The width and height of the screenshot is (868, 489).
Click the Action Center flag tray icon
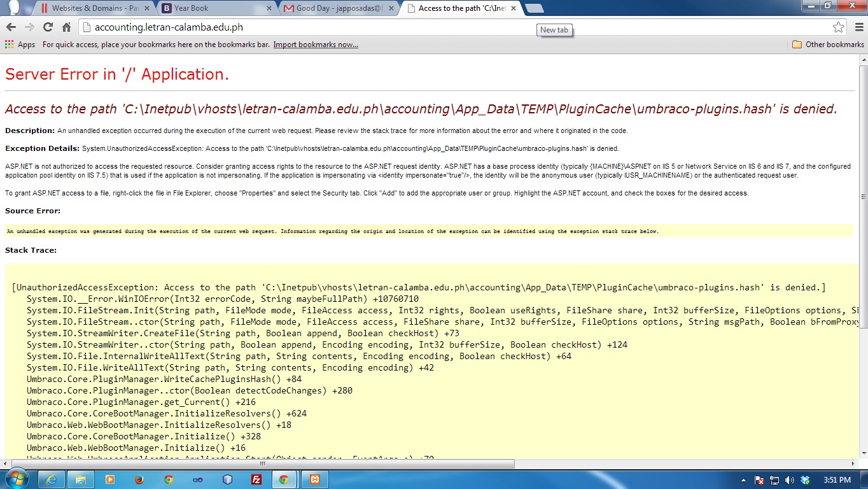tap(759, 480)
